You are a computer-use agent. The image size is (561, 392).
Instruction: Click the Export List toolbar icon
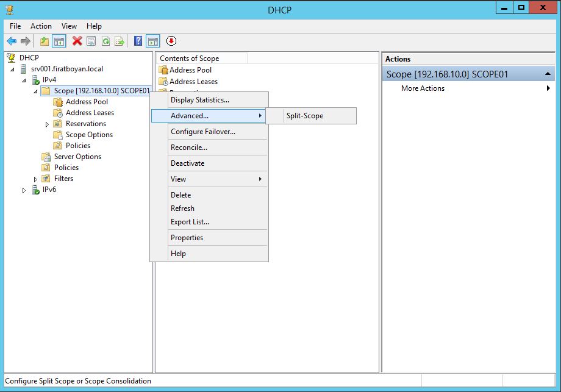pos(120,41)
